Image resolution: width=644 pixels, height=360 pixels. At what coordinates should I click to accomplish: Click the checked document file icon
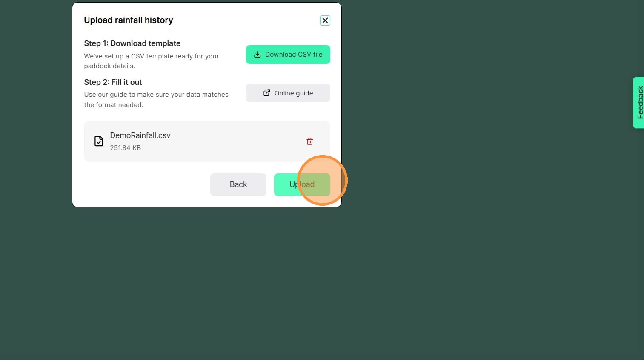pyautogui.click(x=99, y=141)
